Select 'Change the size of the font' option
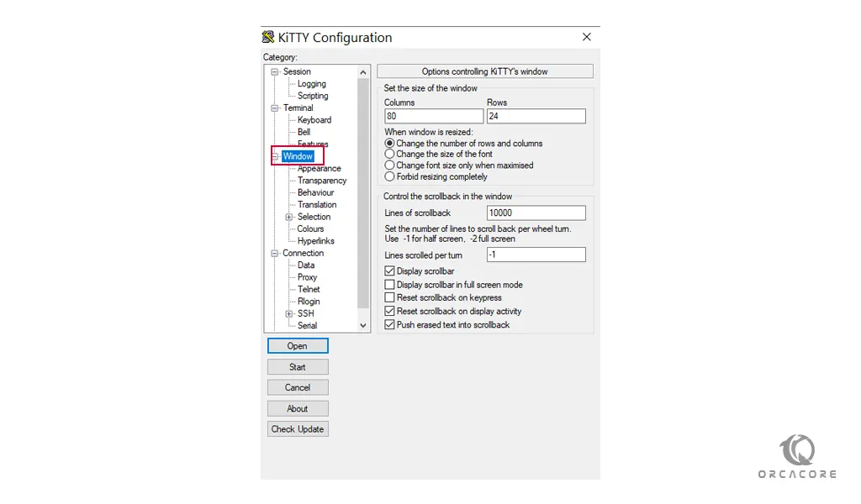This screenshot has height=504, width=861. pyautogui.click(x=389, y=155)
